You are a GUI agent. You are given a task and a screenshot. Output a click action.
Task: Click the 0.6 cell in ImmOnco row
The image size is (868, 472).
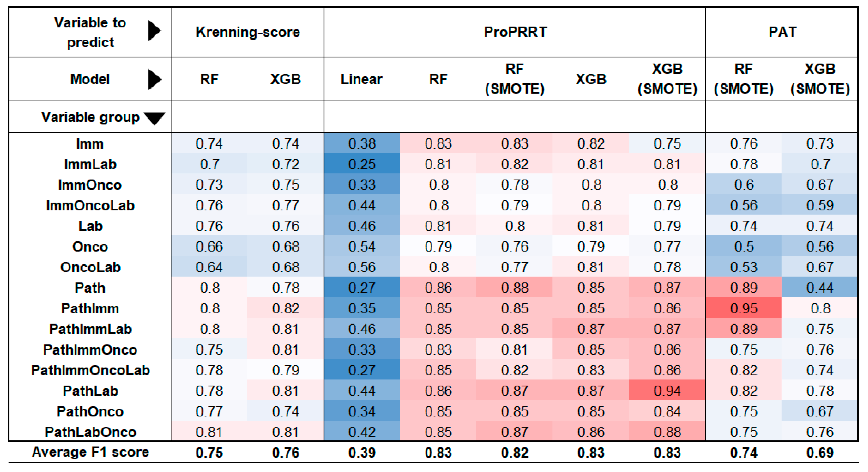pyautogui.click(x=744, y=185)
